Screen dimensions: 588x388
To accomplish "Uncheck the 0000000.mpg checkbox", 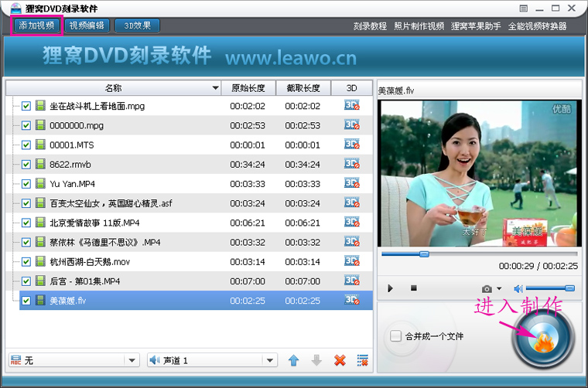I will click(x=26, y=125).
